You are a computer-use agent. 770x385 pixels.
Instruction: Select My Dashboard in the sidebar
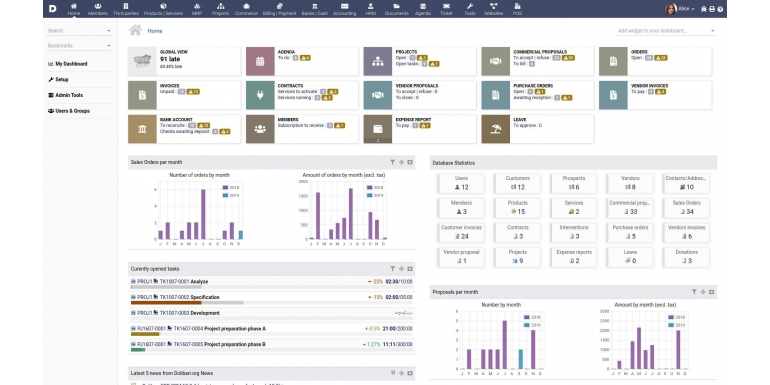point(68,64)
